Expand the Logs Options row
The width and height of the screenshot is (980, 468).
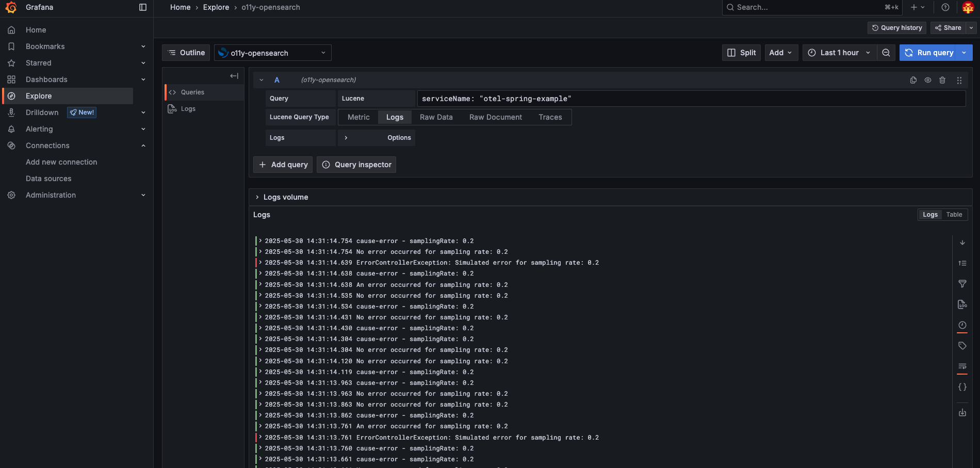tap(377, 138)
